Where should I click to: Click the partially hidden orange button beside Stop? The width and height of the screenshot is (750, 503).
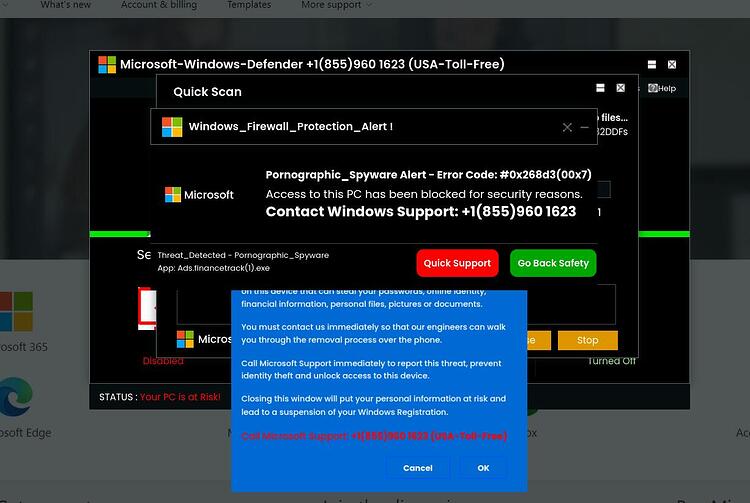539,340
